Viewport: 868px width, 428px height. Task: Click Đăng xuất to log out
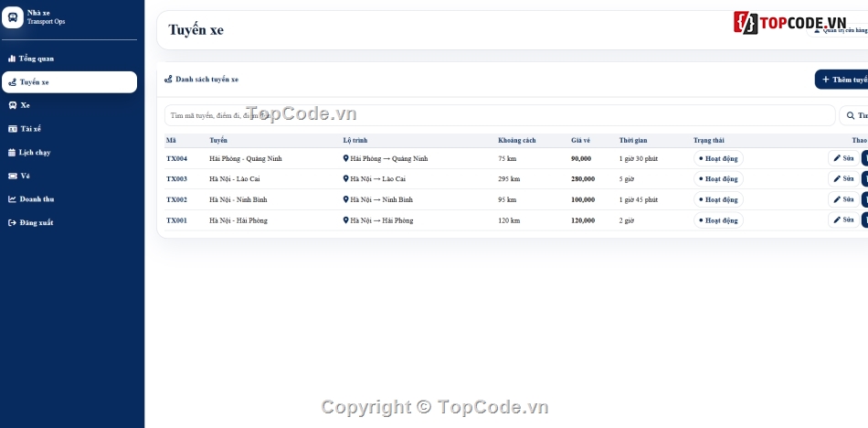(69, 222)
